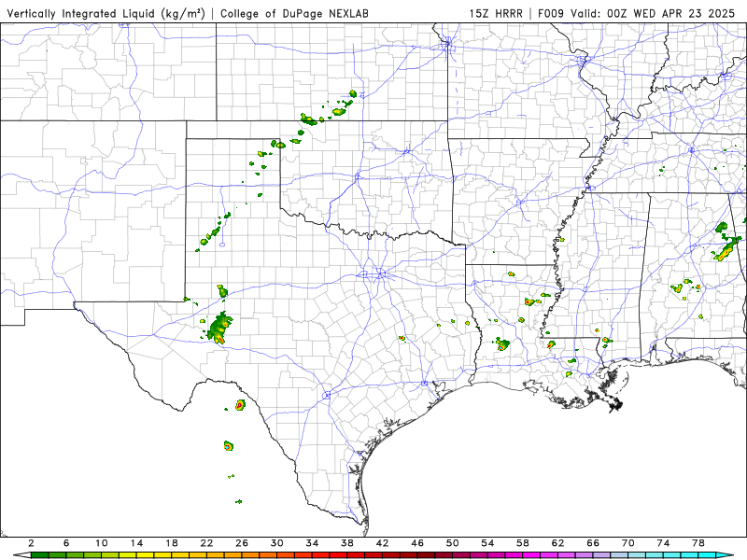Click the legend value 10
Screen dimensions: 747x560
102,543
